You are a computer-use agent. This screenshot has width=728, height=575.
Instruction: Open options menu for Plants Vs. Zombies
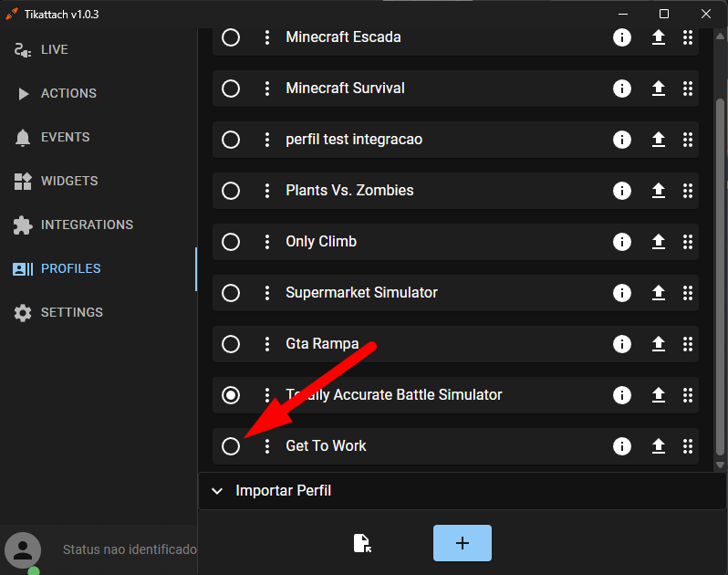pos(267,191)
